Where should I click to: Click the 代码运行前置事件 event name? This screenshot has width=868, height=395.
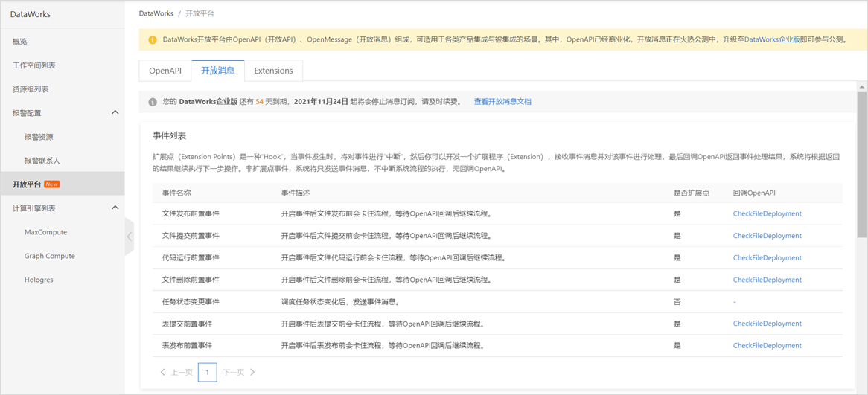click(x=191, y=258)
